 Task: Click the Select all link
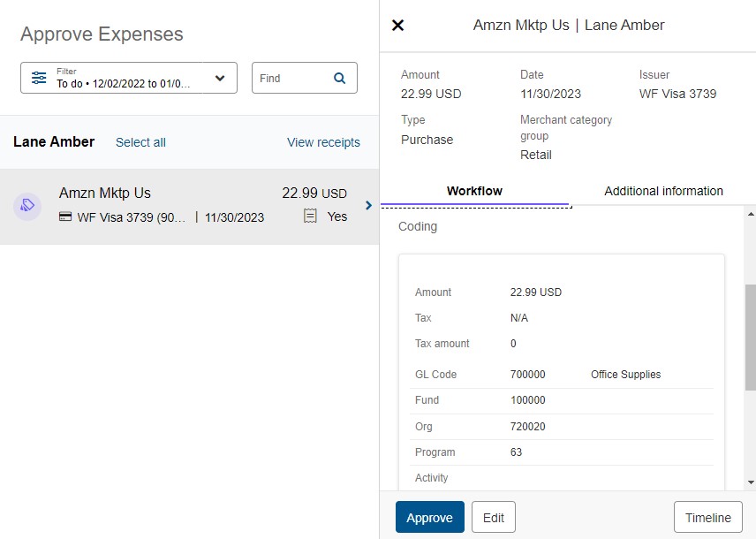140,142
